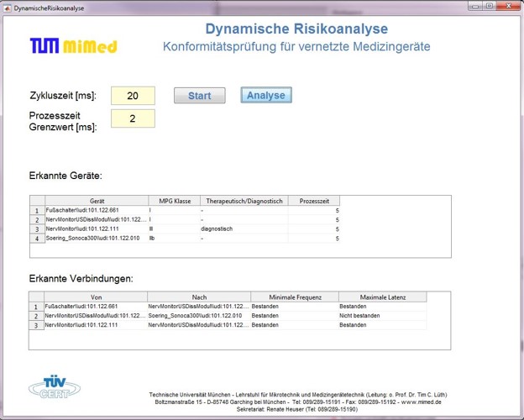The width and height of the screenshot is (524, 420).
Task: Select row 3 header in connections table
Action: [x=36, y=325]
